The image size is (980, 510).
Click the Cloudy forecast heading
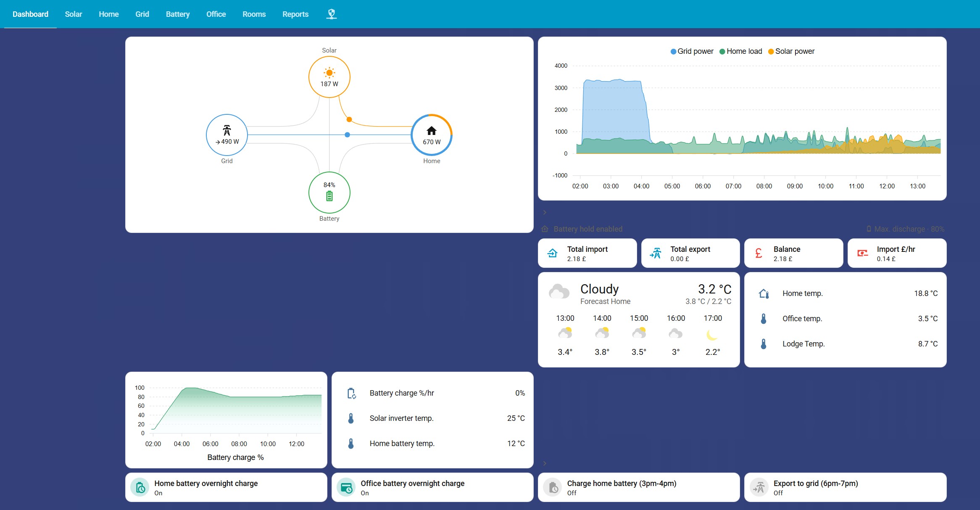click(599, 289)
